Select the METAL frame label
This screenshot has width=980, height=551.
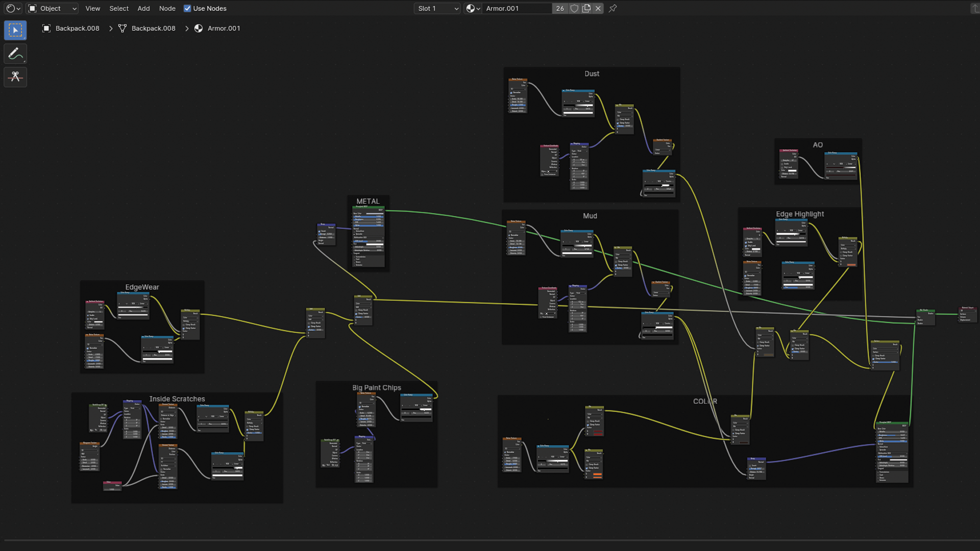(367, 201)
